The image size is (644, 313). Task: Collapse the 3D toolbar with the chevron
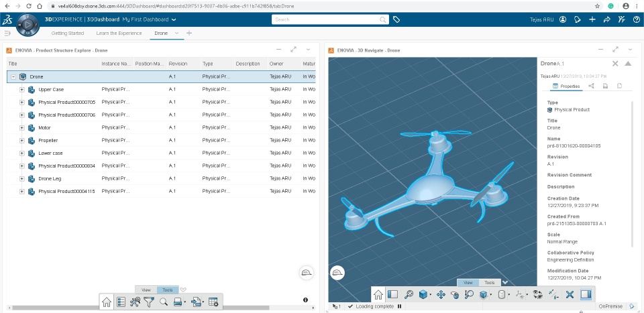(505, 282)
